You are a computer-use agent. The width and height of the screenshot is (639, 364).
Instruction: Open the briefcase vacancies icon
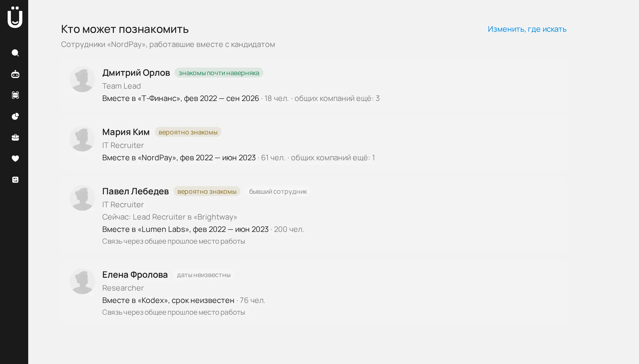click(15, 137)
